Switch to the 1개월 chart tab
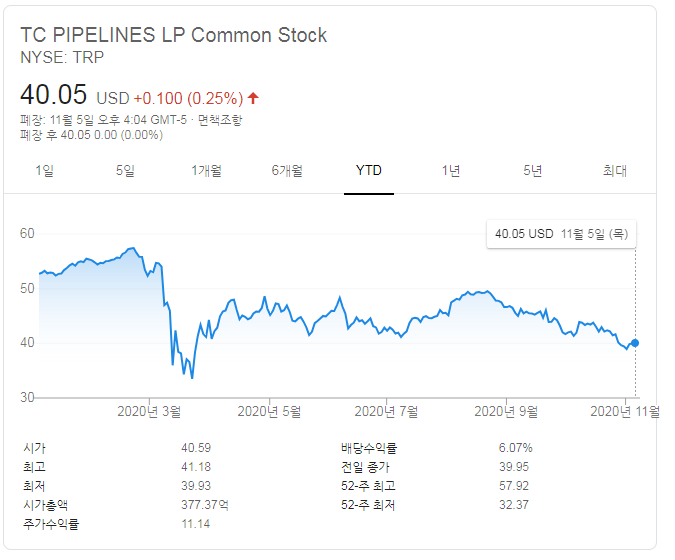 [206, 171]
